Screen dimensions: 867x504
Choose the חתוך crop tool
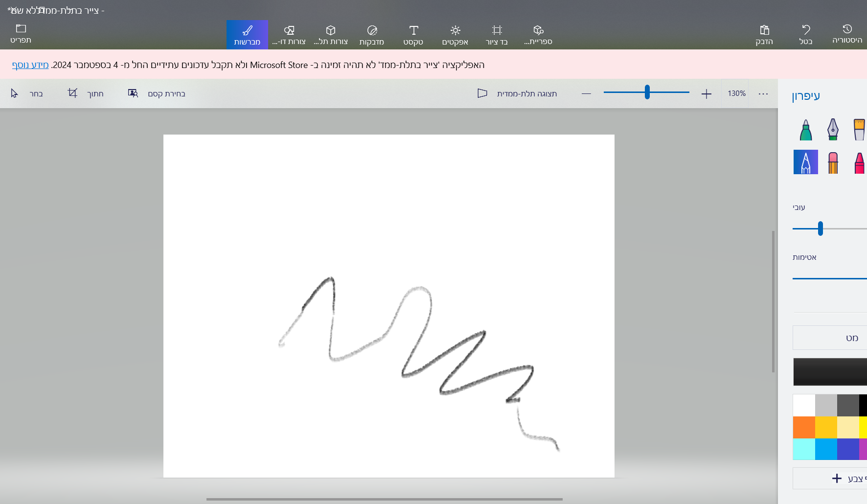click(x=86, y=93)
